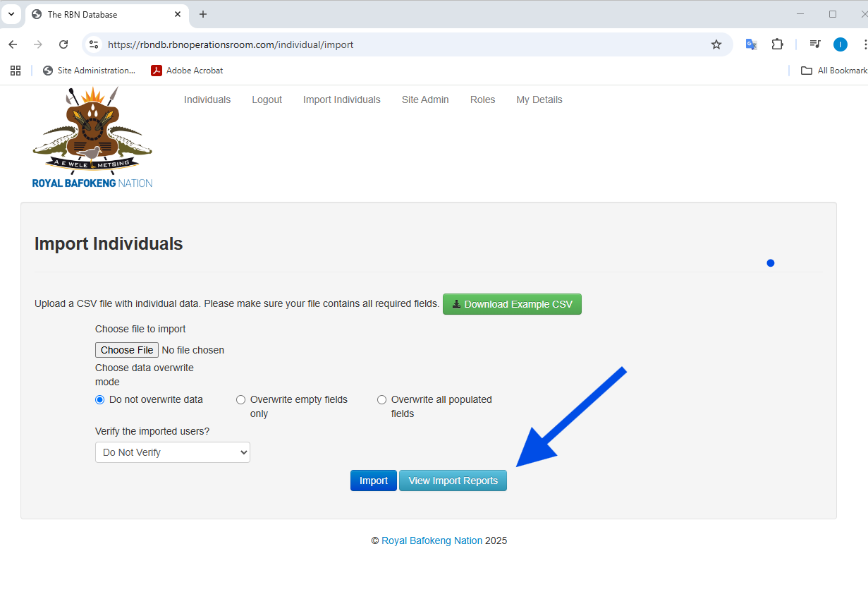Expand the 'Do Not Verify' dropdown
Viewport: 868px width, 592px height.
173,452
